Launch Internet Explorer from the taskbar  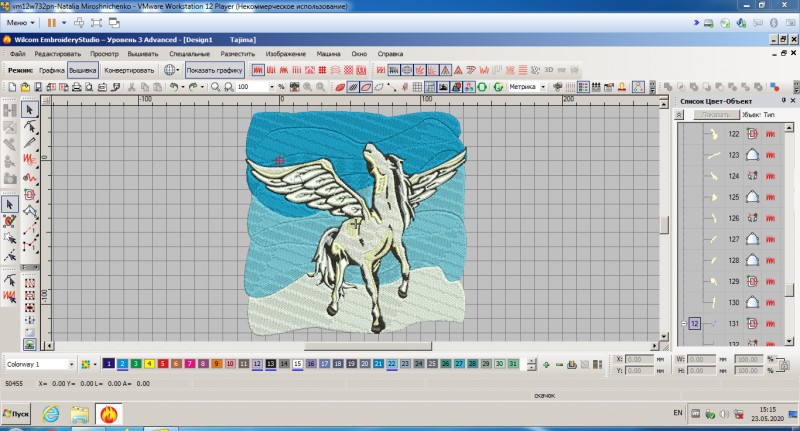pos(51,414)
